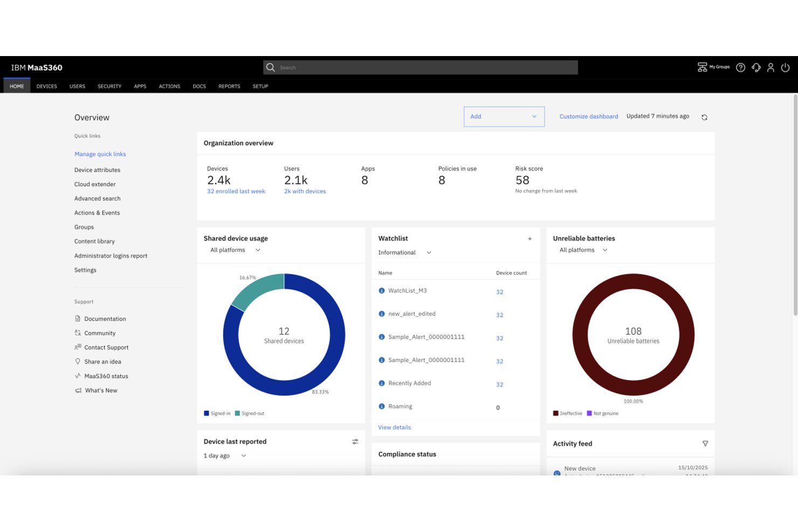Screen dimensions: 798x532
Task: Click the MaaS360 status pulse icon
Action: click(x=78, y=376)
